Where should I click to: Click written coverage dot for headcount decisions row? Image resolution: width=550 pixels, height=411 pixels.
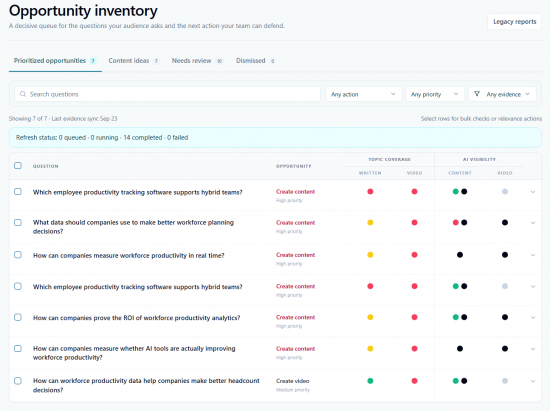point(370,381)
